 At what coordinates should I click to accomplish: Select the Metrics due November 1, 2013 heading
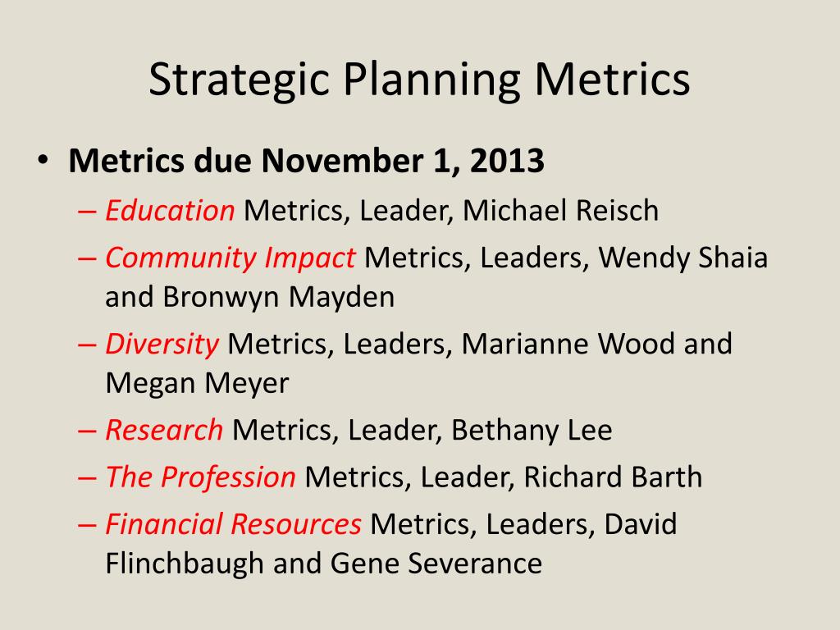click(307, 160)
